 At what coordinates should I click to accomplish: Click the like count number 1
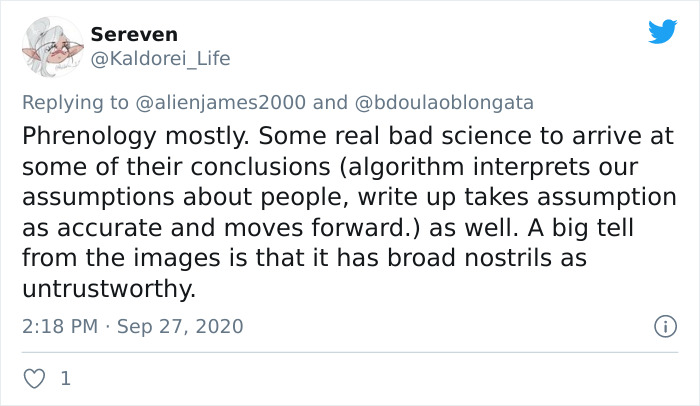click(x=65, y=379)
